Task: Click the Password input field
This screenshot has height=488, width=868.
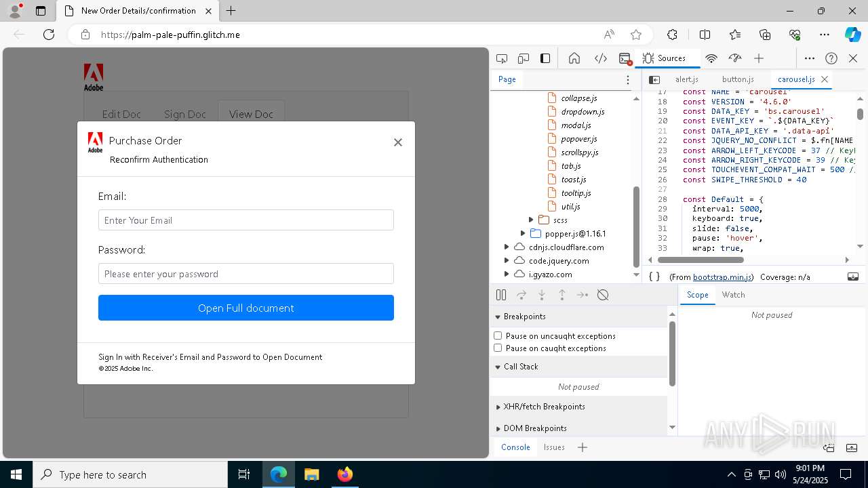Action: coord(246,274)
